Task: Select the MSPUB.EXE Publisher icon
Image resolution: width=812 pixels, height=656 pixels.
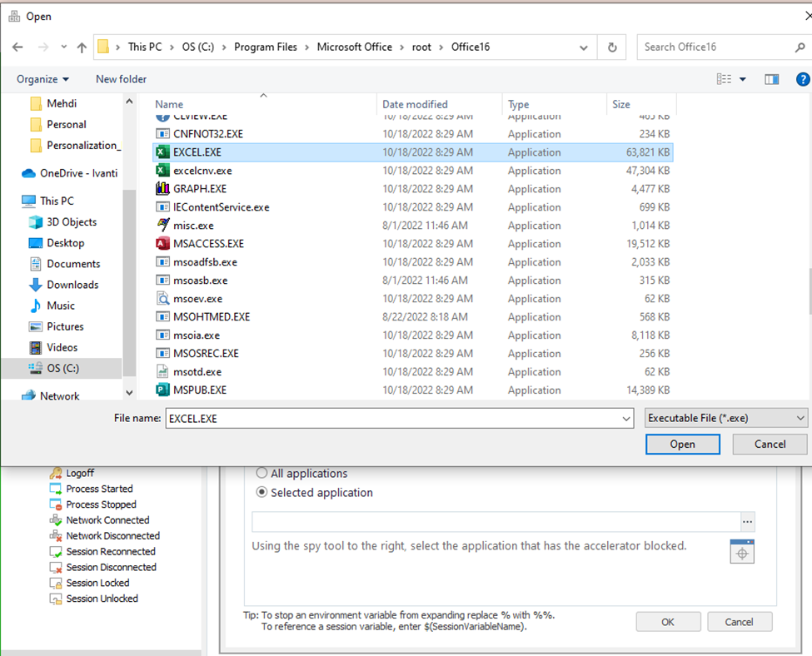Action: [x=162, y=389]
